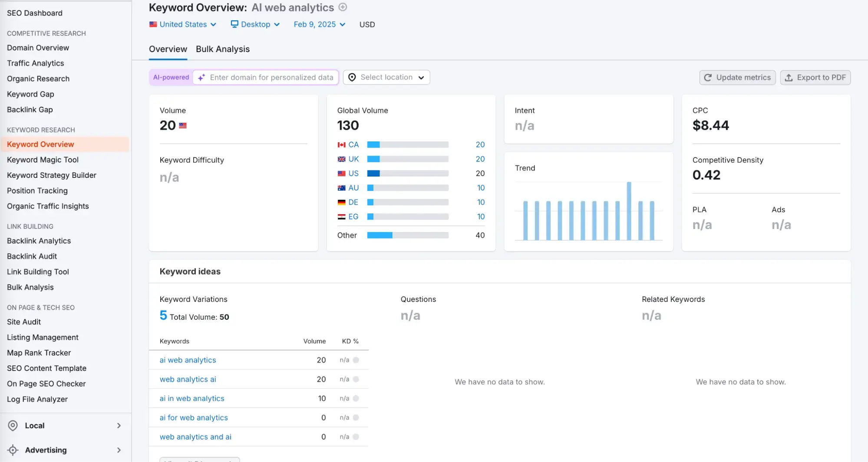Click the Egypt flag icon in Global Volume
The image size is (868, 462).
click(341, 217)
